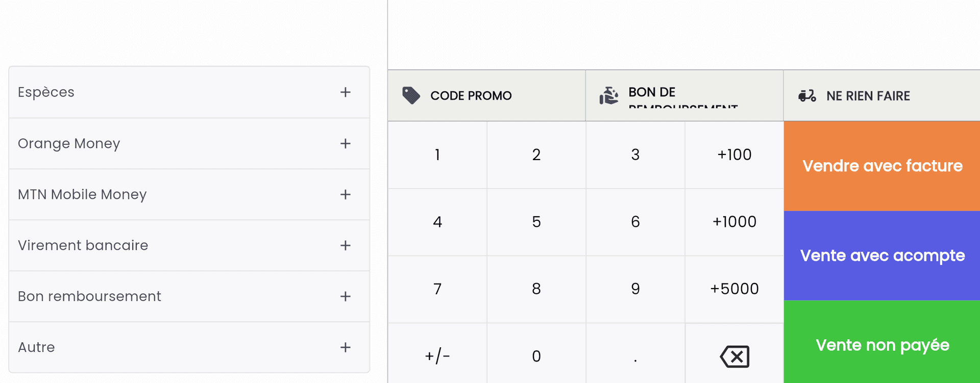Click the plus icon next to Espèces
980x383 pixels.
[346, 92]
